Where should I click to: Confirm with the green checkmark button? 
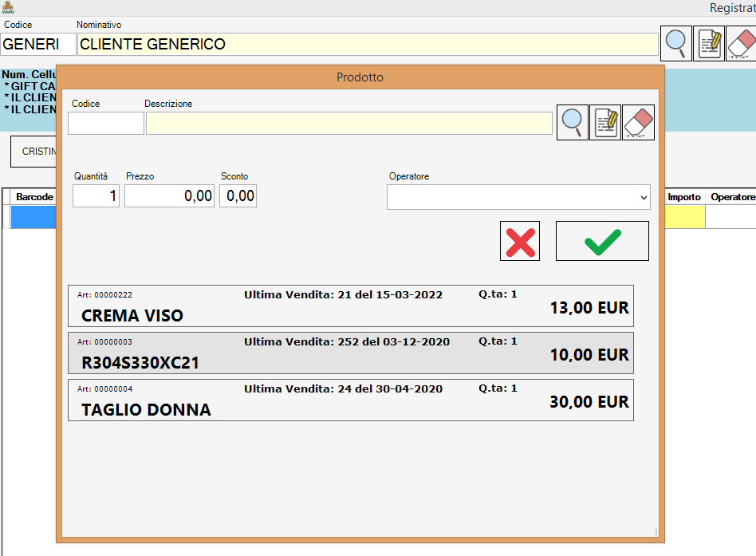click(602, 241)
